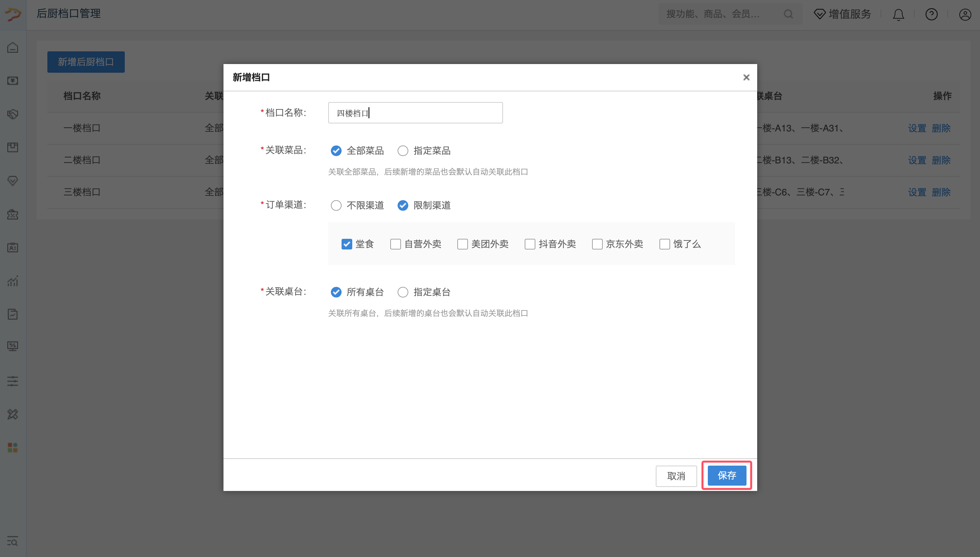Viewport: 980px width, 557px height.
Task: Open the package box sidebar icon
Action: 13,147
